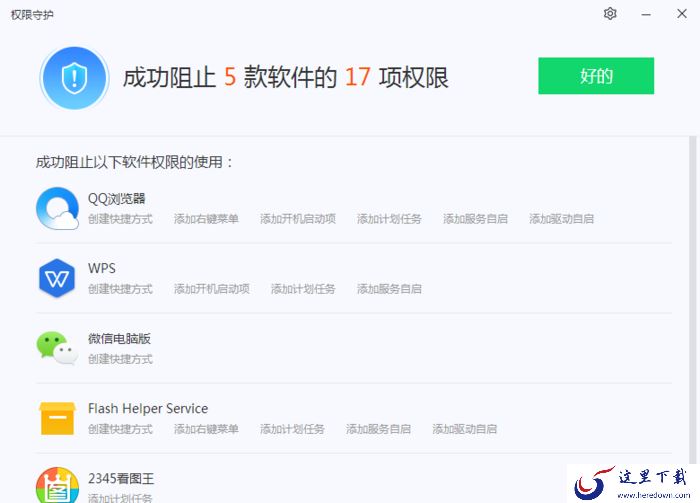Click the 成功阻止以下软件权限的使用 heading

point(134,162)
